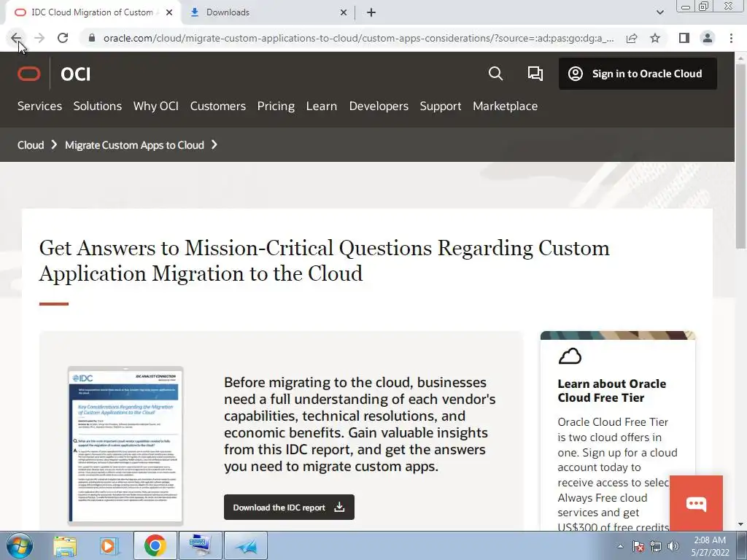The height and width of the screenshot is (560, 747).
Task: Click the address bar URL field
Action: point(358,38)
